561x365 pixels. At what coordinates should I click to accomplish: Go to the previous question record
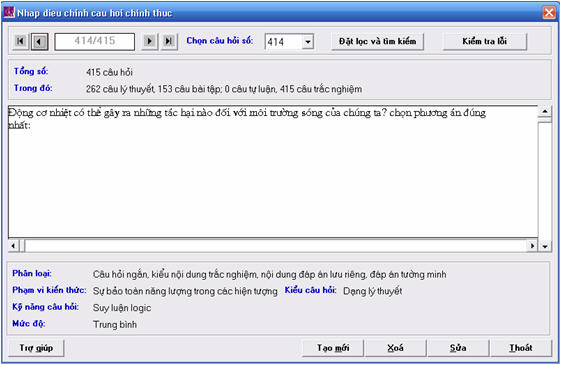pos(40,42)
